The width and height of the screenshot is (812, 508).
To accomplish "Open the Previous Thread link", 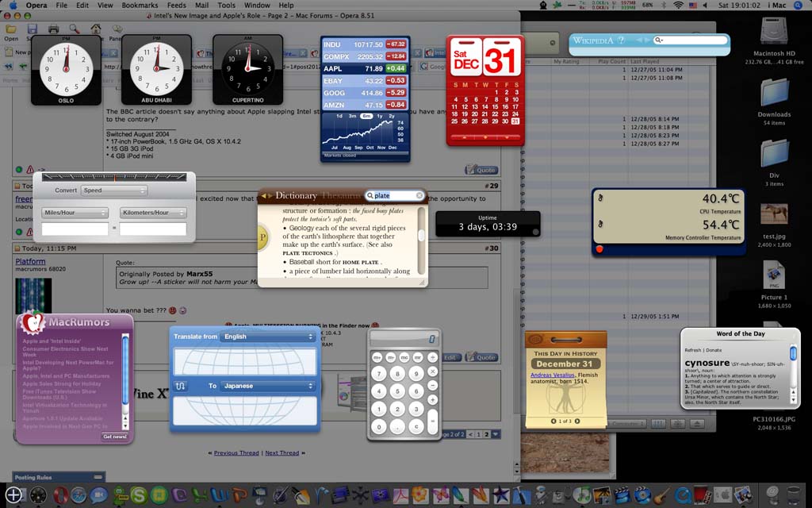I will (x=236, y=452).
